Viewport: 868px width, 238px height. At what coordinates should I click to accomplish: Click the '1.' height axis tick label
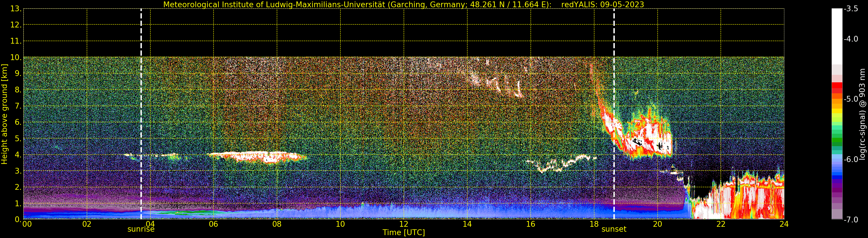click(18, 203)
